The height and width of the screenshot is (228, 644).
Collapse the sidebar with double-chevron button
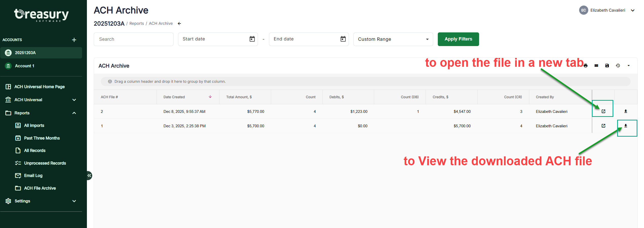[x=89, y=175]
